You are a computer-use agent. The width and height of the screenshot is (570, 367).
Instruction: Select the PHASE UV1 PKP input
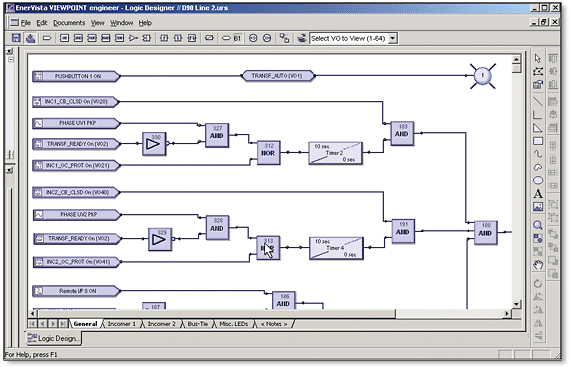coord(76,123)
